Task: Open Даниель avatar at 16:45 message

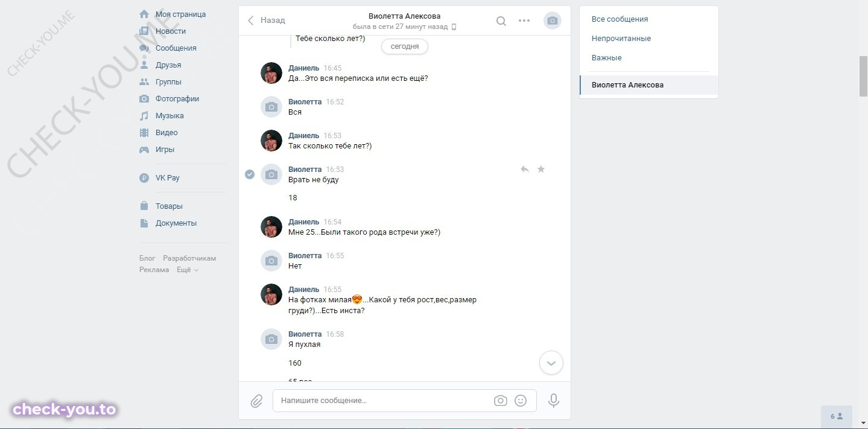Action: pyautogui.click(x=271, y=73)
